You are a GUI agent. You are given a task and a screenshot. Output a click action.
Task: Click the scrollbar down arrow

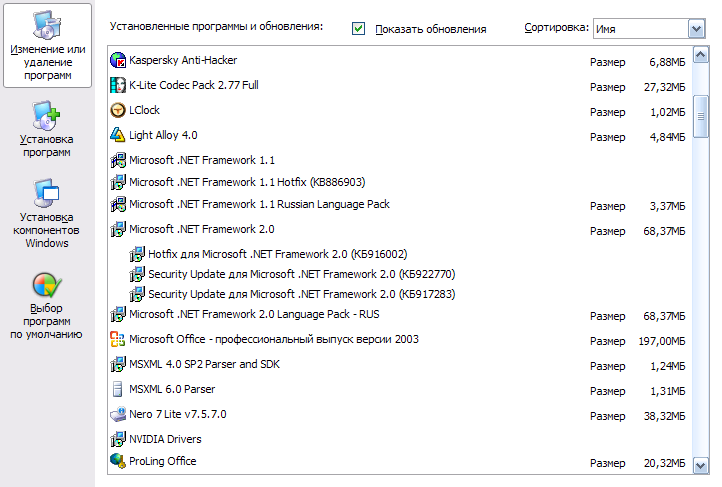click(x=701, y=464)
